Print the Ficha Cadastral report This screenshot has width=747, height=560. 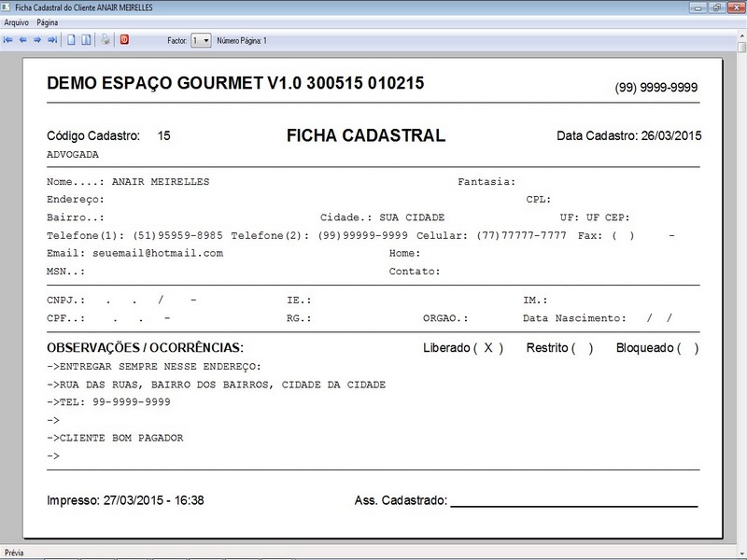pyautogui.click(x=106, y=40)
